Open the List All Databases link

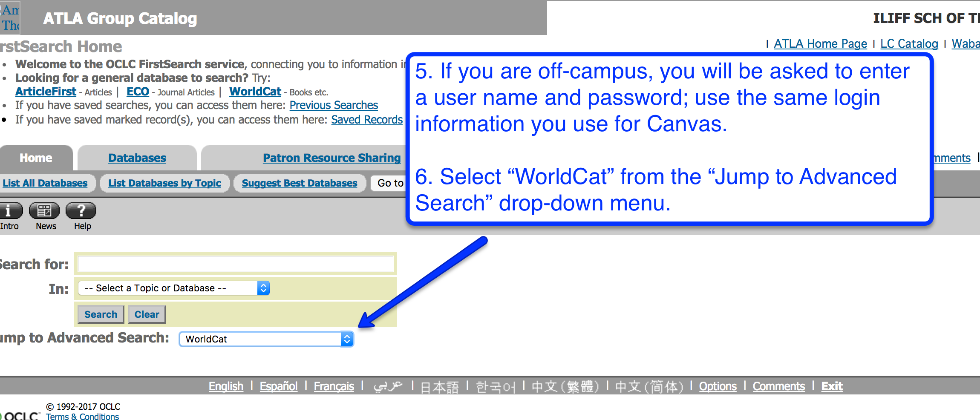tap(45, 183)
